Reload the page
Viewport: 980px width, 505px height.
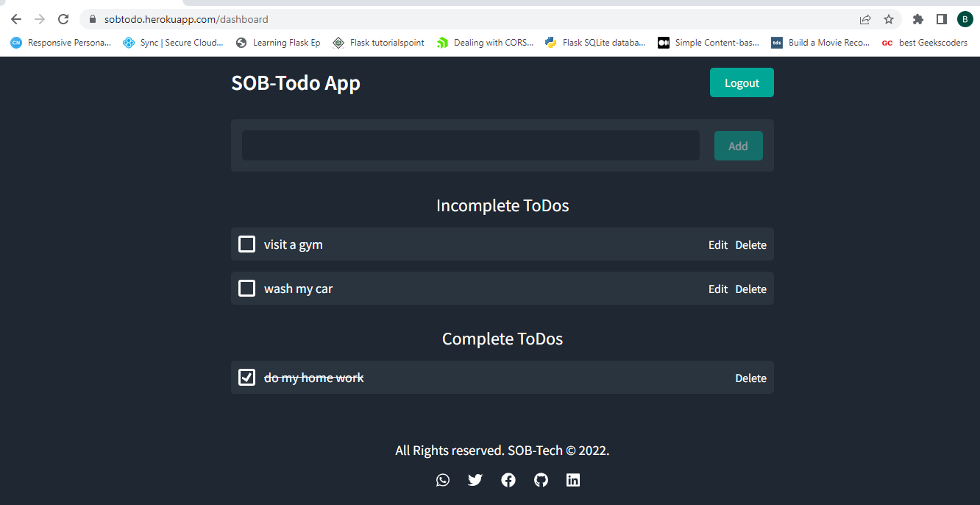pyautogui.click(x=64, y=19)
